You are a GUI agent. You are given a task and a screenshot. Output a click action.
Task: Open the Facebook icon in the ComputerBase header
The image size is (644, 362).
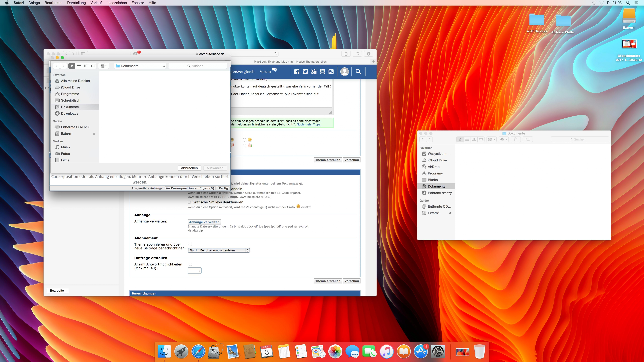pos(297,72)
